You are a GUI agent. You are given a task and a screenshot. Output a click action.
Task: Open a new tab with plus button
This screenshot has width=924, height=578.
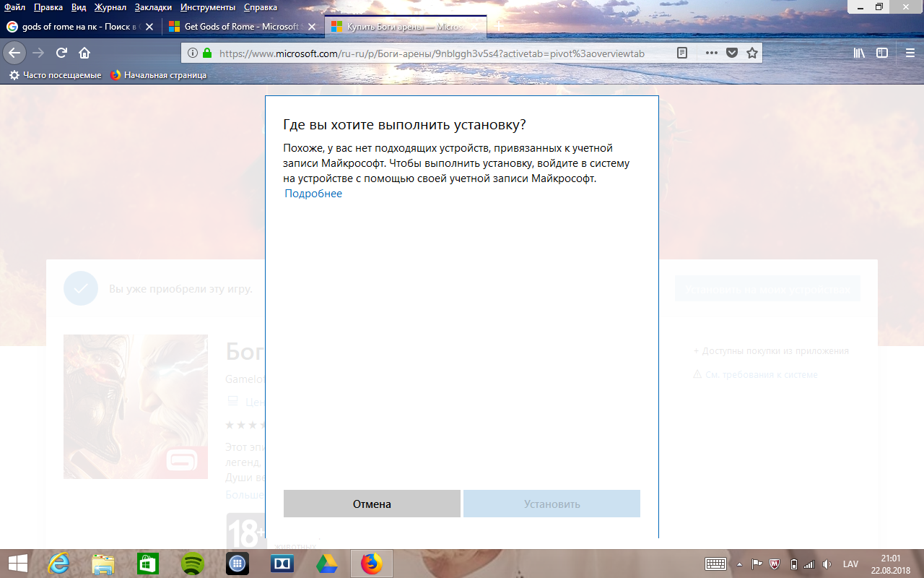pyautogui.click(x=498, y=26)
